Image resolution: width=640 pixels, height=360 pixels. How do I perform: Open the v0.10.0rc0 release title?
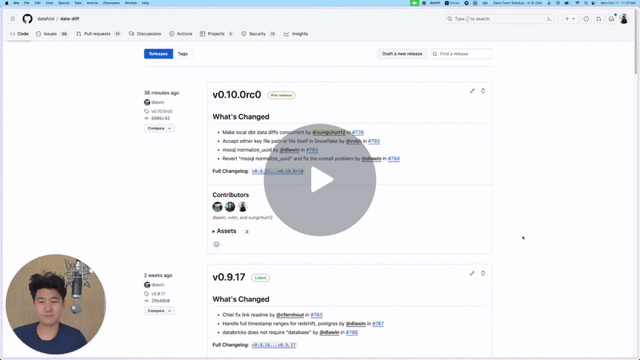[237, 95]
